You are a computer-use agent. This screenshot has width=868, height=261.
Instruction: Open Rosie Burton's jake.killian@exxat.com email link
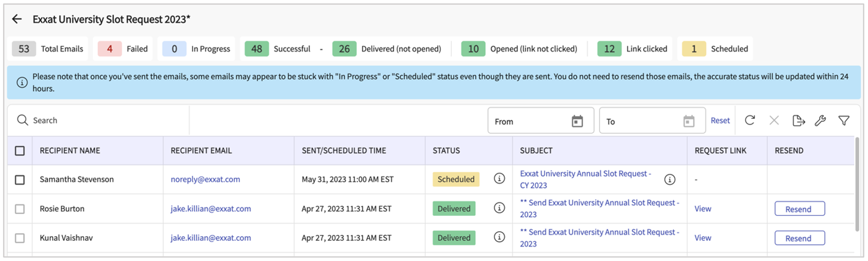(211, 209)
